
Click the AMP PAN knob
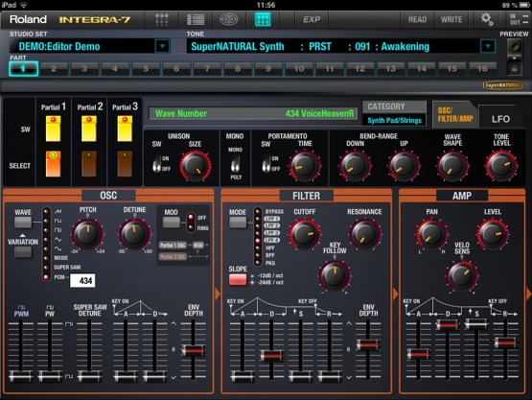431,234
